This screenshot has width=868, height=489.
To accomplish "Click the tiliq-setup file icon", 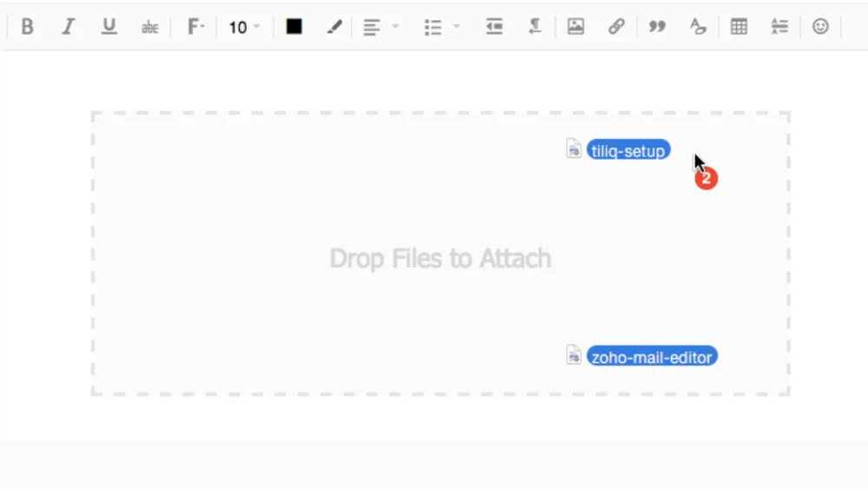I will [574, 149].
